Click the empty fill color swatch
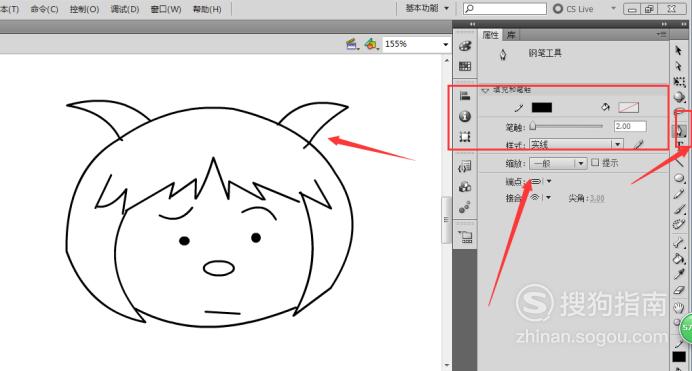 [x=628, y=107]
